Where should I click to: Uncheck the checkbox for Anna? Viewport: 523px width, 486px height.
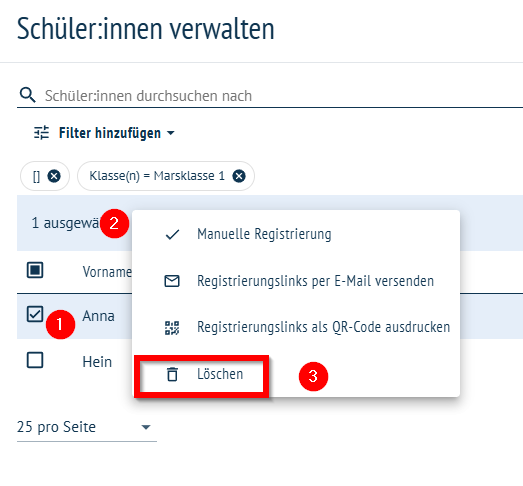pos(35,314)
